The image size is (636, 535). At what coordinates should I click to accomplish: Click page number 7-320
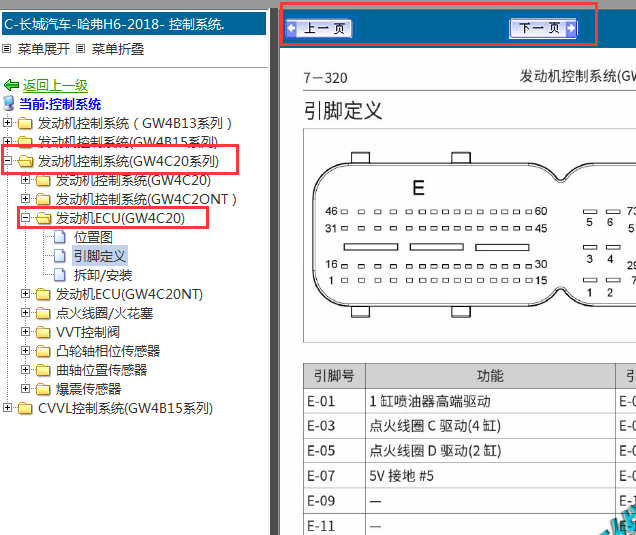click(x=325, y=78)
